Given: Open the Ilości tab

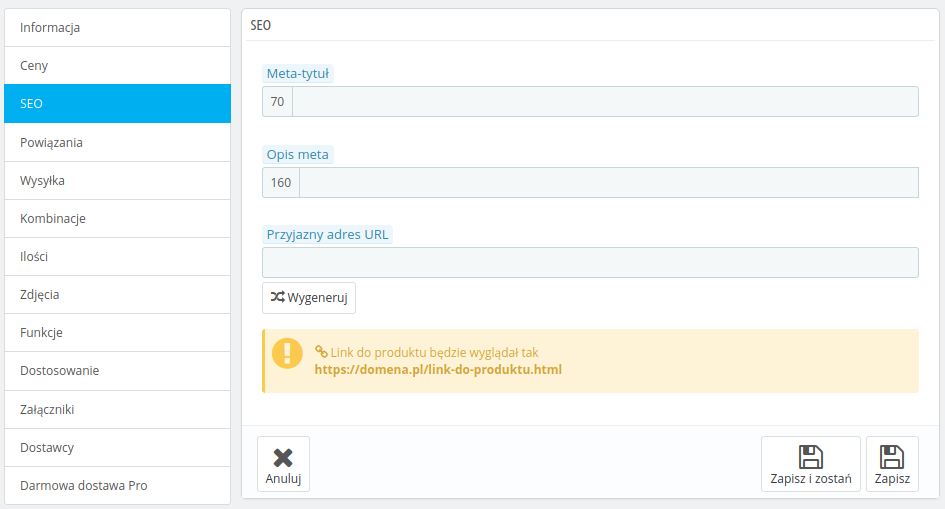Looking at the screenshot, I should pos(118,257).
